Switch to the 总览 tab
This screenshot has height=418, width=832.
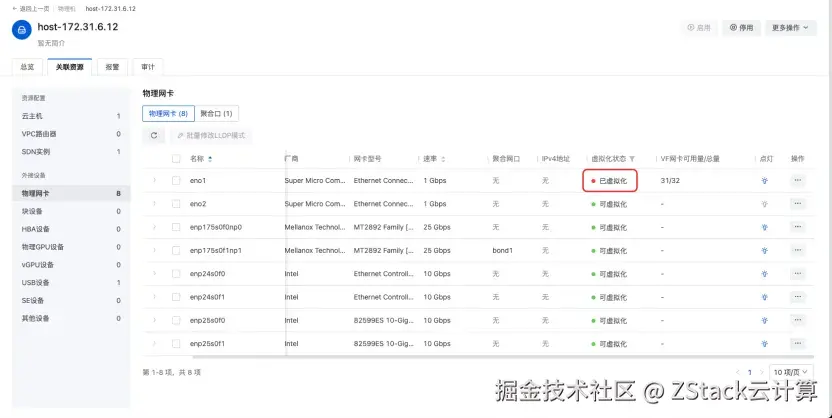27,67
